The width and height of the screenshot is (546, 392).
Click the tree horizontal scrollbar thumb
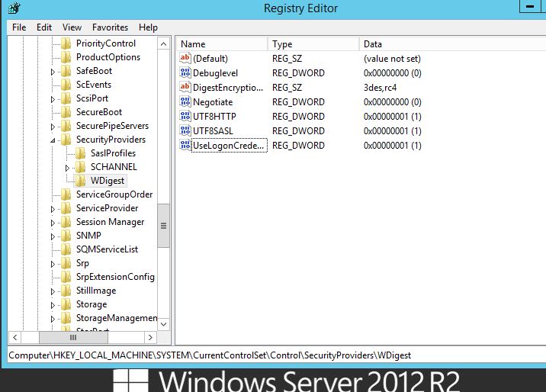pyautogui.click(x=73, y=337)
